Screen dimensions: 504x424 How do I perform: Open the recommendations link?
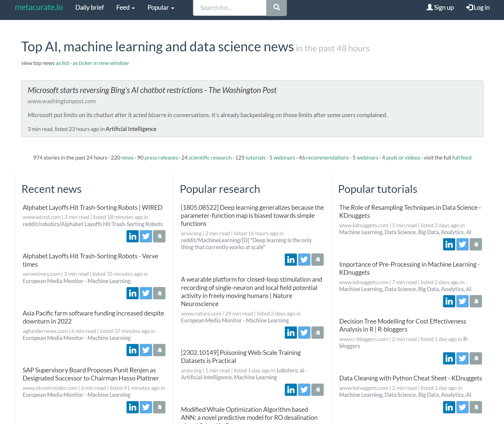pyautogui.click(x=327, y=158)
